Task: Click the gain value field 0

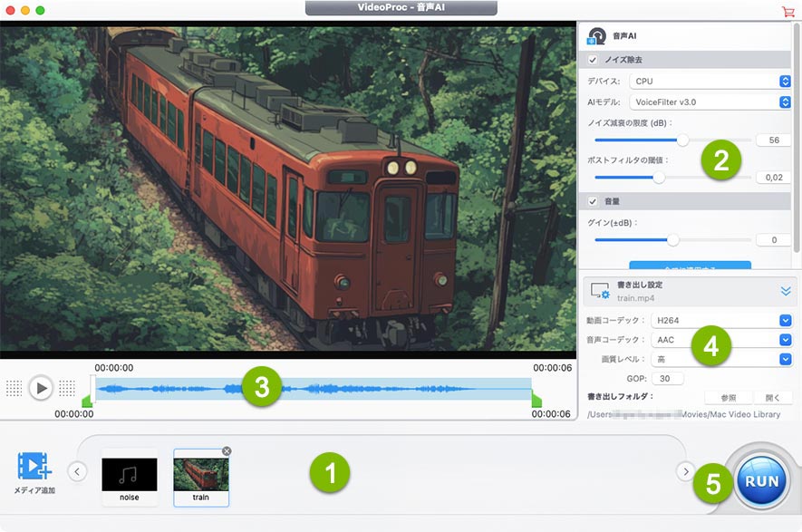Action: pyautogui.click(x=774, y=240)
